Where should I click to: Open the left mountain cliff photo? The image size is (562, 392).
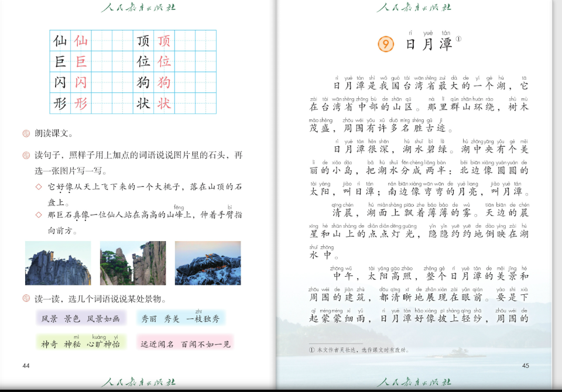pyautogui.click(x=58, y=263)
